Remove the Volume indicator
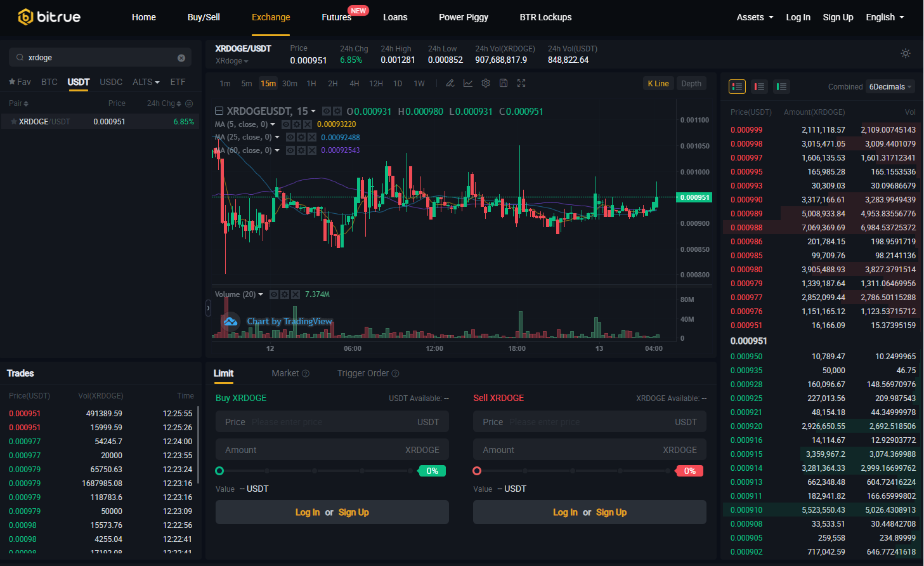924x566 pixels. [296, 294]
